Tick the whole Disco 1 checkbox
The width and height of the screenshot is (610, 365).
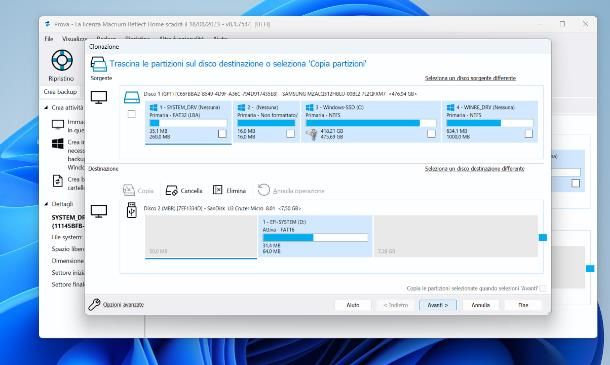click(132, 114)
